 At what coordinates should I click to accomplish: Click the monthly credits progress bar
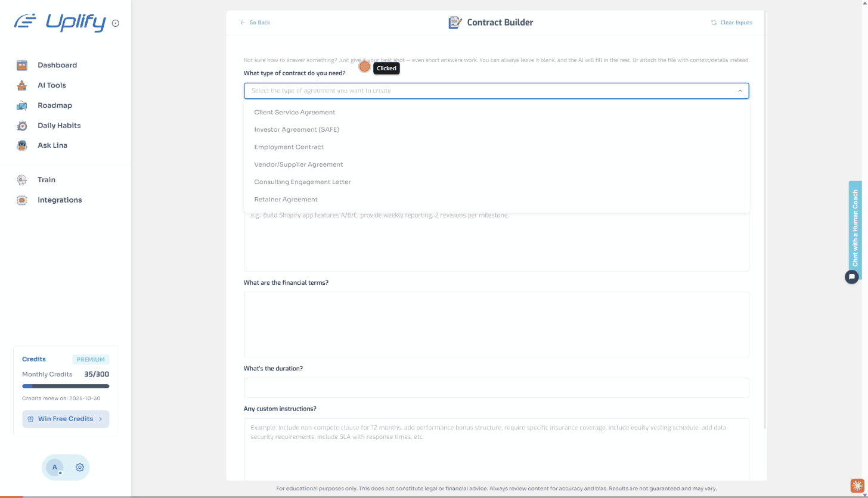[x=66, y=387]
